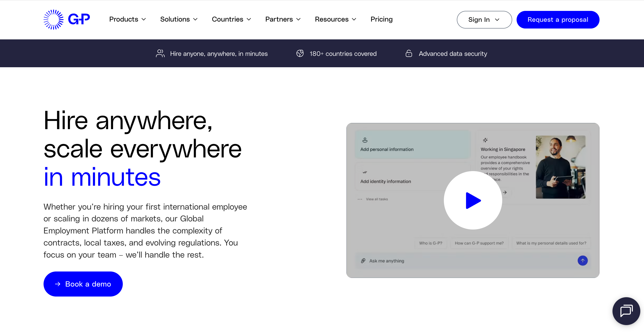Expand the Resources menu
Screen dimensions: 644x332
pyautogui.click(x=335, y=19)
